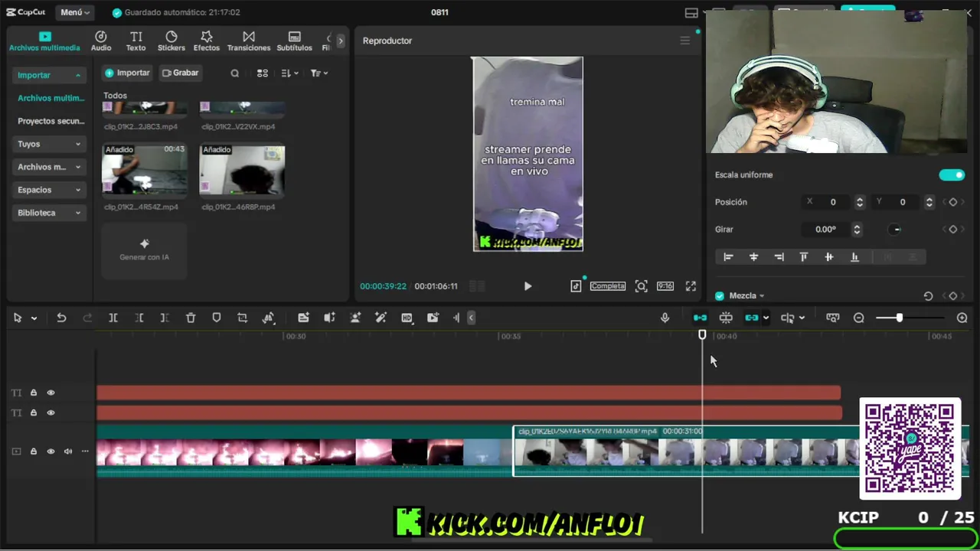The width and height of the screenshot is (980, 551).
Task: Open the Mezcla dropdown arrow
Action: (x=762, y=296)
